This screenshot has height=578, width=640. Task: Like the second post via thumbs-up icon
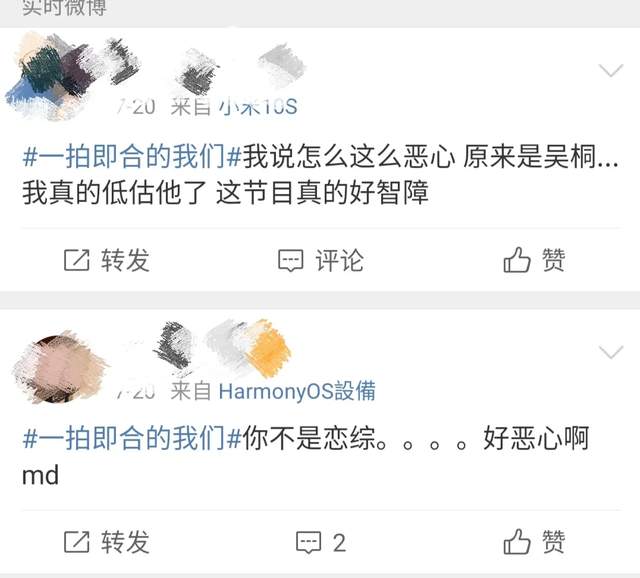517,542
